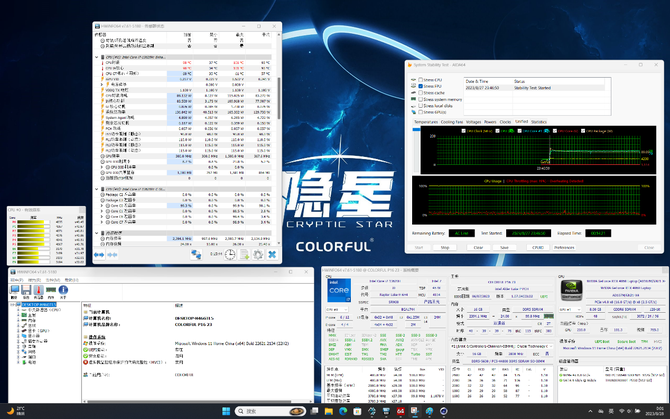Image resolution: width=670 pixels, height=419 pixels.
Task: Open Microsoft Edge from the taskbar
Action: tap(343, 411)
